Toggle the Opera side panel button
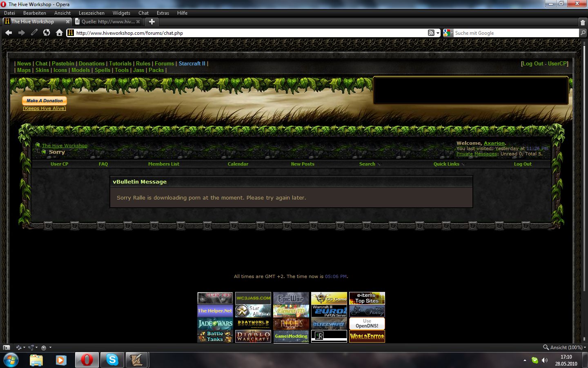588x368 pixels. pos(6,348)
